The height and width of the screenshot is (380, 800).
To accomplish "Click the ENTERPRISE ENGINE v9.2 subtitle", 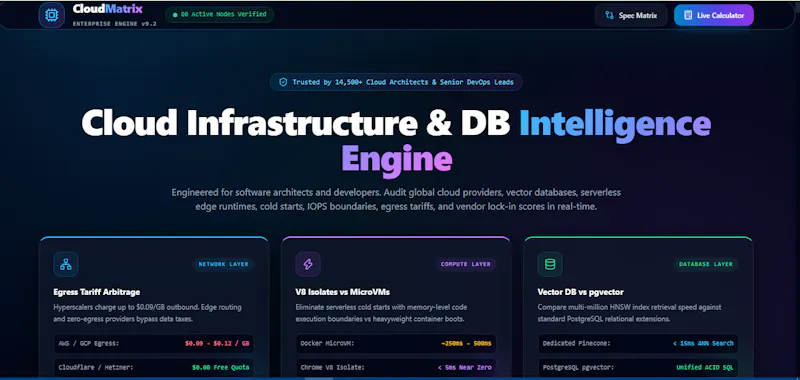I will coord(114,24).
